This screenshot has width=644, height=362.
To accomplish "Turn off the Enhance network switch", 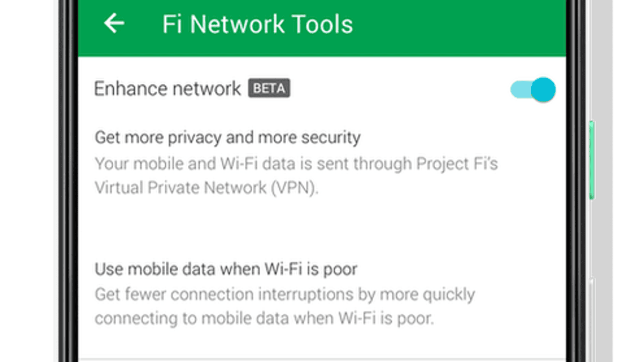I will 532,90.
